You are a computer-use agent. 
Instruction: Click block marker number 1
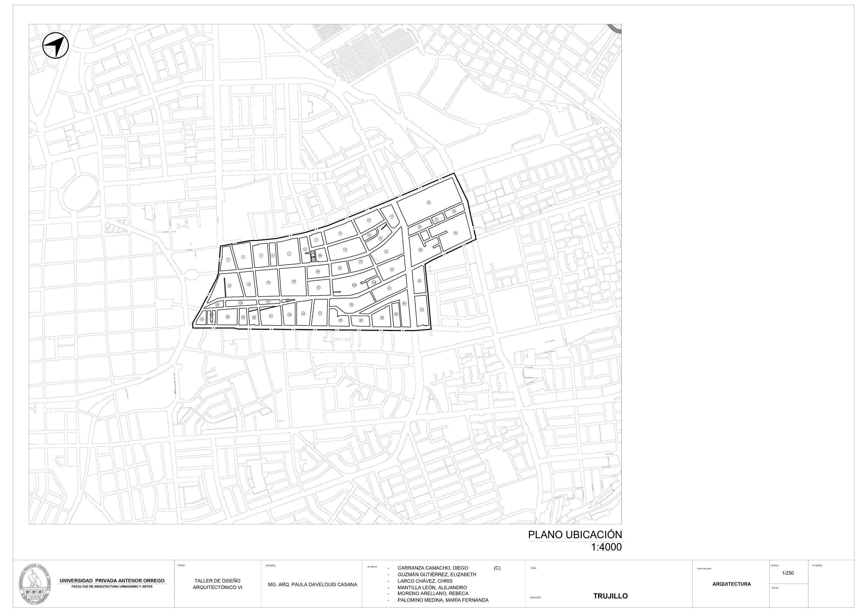[228, 259]
